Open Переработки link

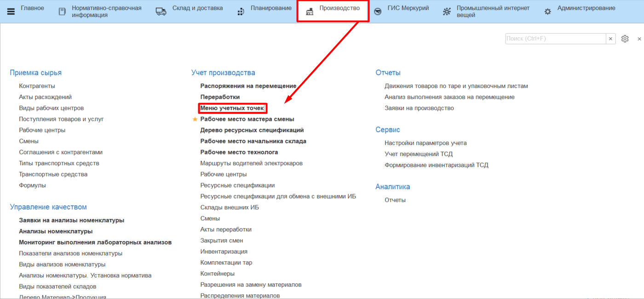[x=220, y=97]
